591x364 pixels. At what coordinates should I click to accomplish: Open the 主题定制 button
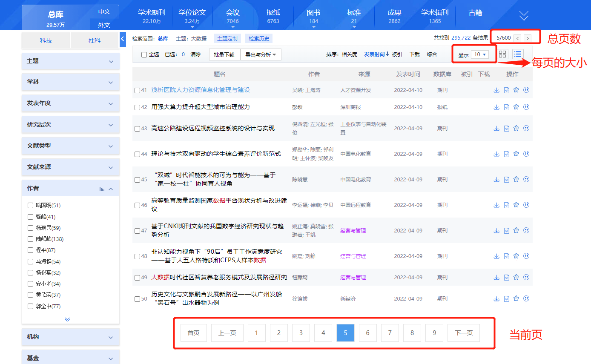point(227,39)
